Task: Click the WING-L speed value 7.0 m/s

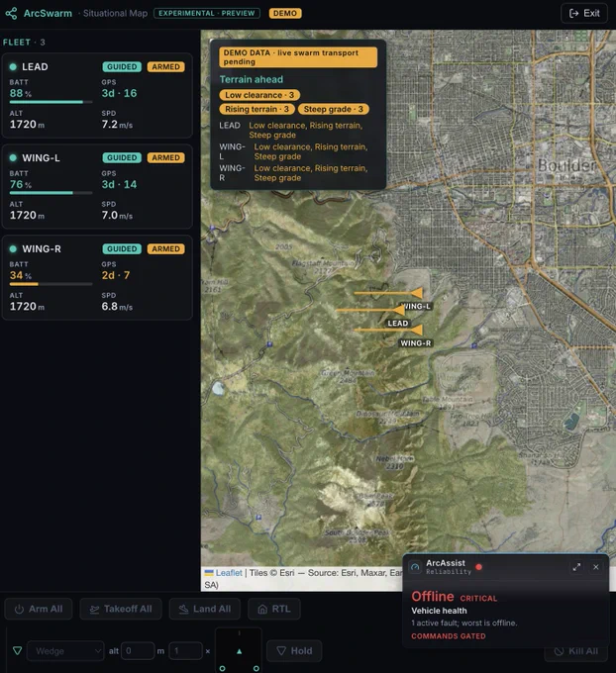Action: [x=117, y=216]
